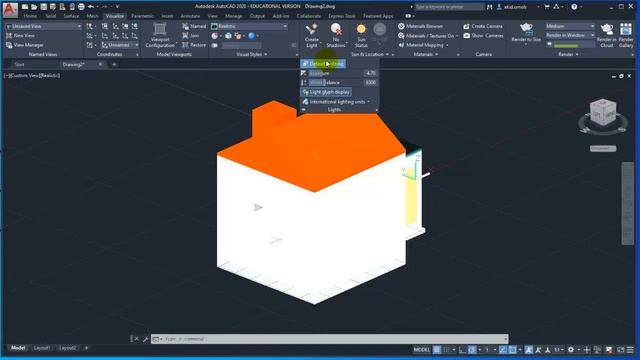Switch to the Insert ribbon tab
640x360 pixels.
[x=167, y=16]
